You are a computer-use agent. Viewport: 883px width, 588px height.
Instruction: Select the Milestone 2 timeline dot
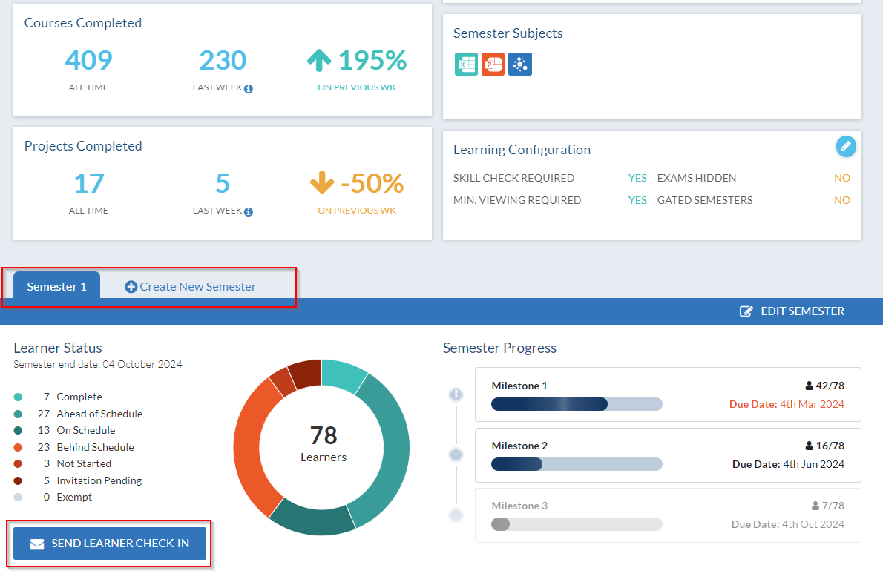pyautogui.click(x=456, y=455)
